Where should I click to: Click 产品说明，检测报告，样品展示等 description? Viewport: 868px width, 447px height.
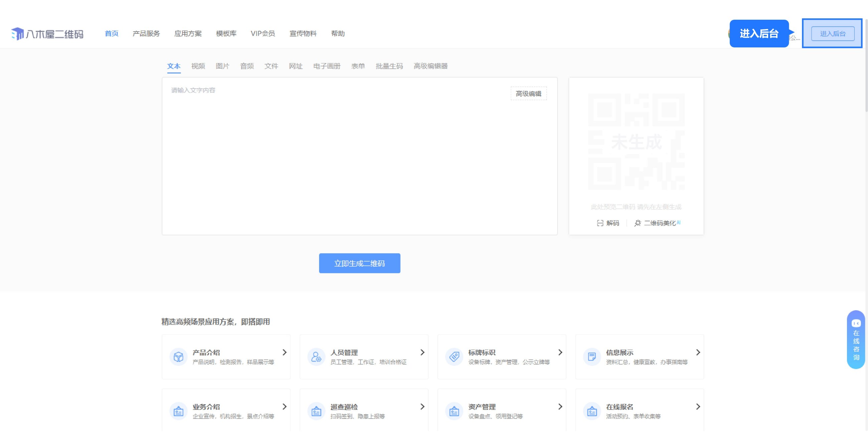coord(233,362)
